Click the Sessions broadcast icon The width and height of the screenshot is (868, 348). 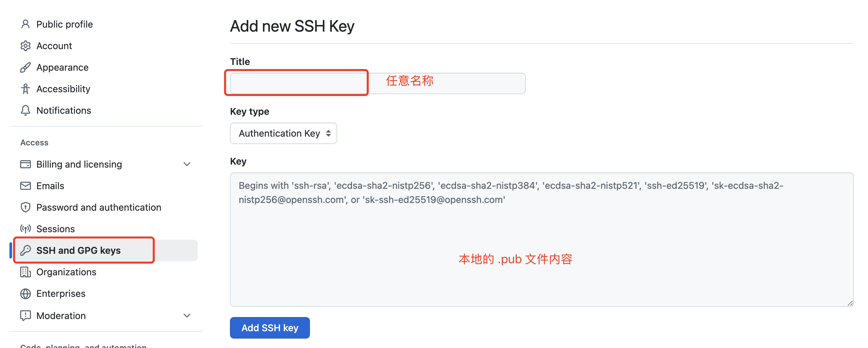26,229
